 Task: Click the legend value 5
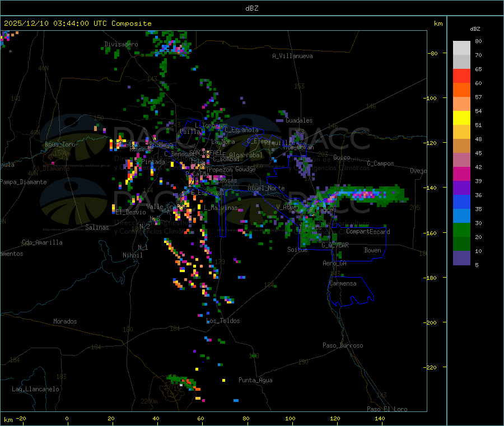tap(477, 265)
